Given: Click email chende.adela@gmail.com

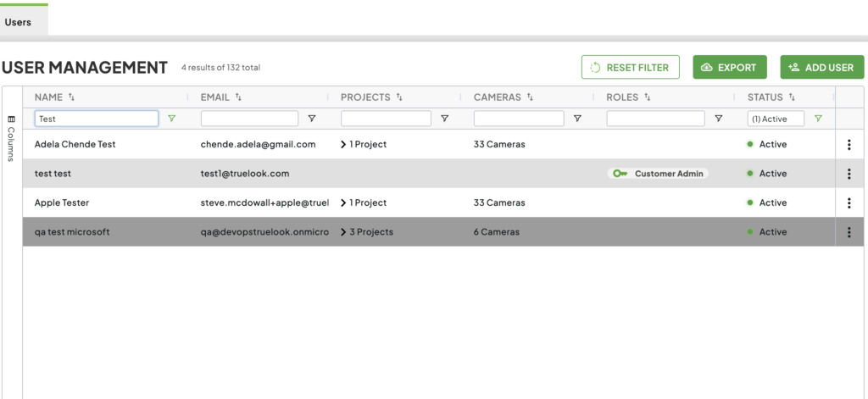Looking at the screenshot, I should coord(258,145).
